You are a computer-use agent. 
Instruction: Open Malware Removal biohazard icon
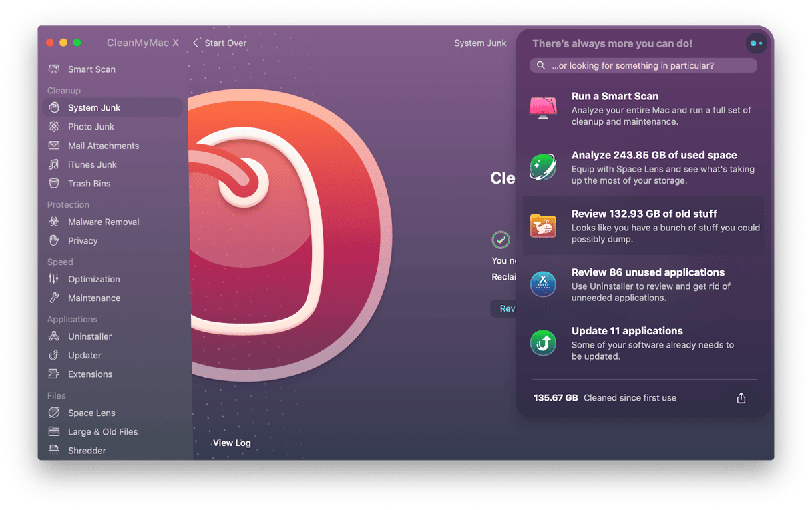54,222
